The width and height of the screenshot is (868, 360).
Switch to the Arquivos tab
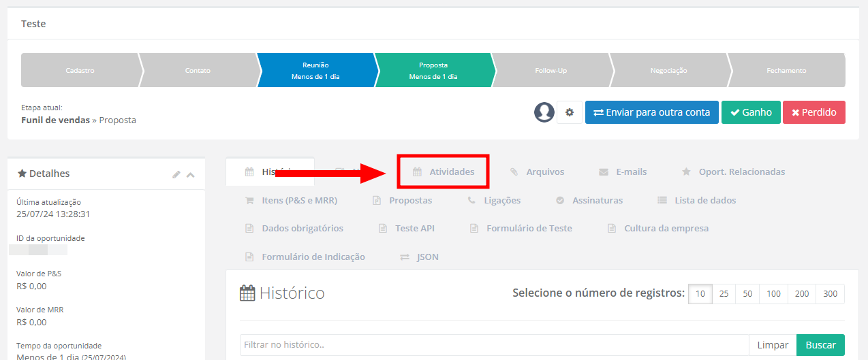tap(538, 171)
